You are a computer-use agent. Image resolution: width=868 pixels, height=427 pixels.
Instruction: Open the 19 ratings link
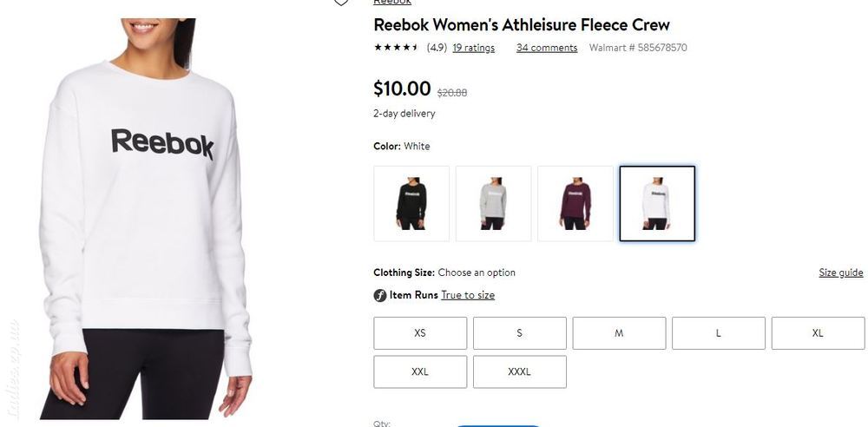point(474,48)
